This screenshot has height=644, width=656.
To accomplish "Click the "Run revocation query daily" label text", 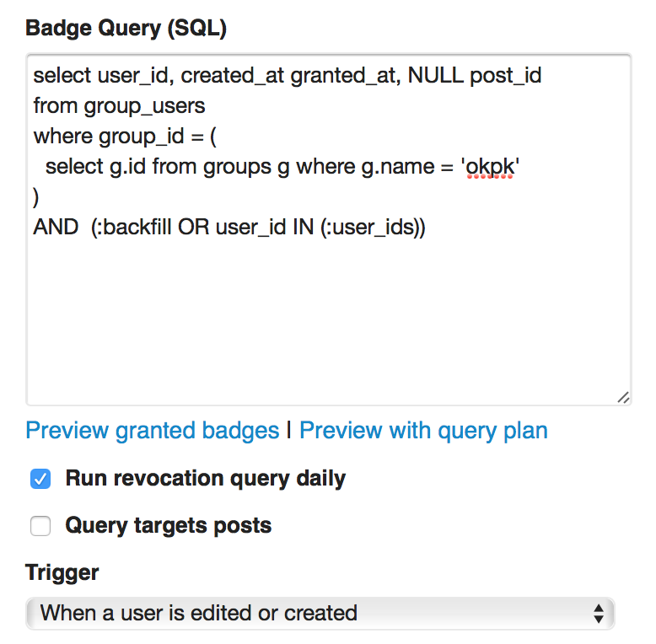I will 206,479.
